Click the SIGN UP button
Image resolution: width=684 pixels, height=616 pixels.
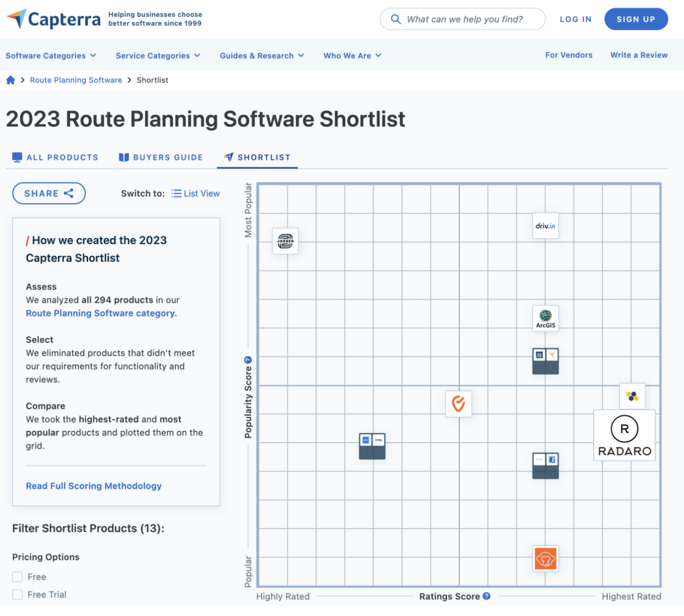coord(636,19)
